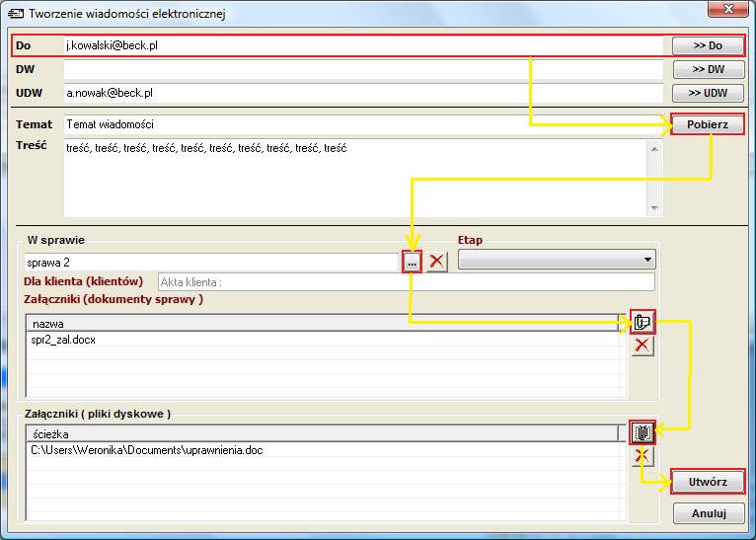The image size is (756, 540).
Task: Click the UDW field with a.nowak@beck.pl
Action: [363, 93]
